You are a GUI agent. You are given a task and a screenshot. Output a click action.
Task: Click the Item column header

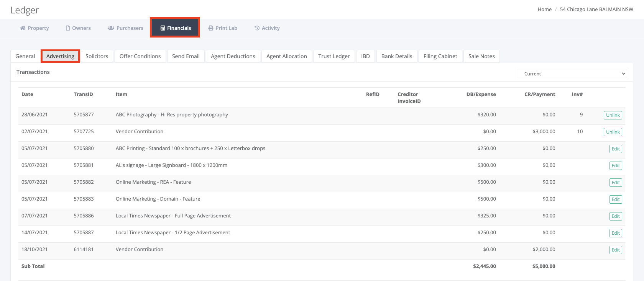pos(122,94)
